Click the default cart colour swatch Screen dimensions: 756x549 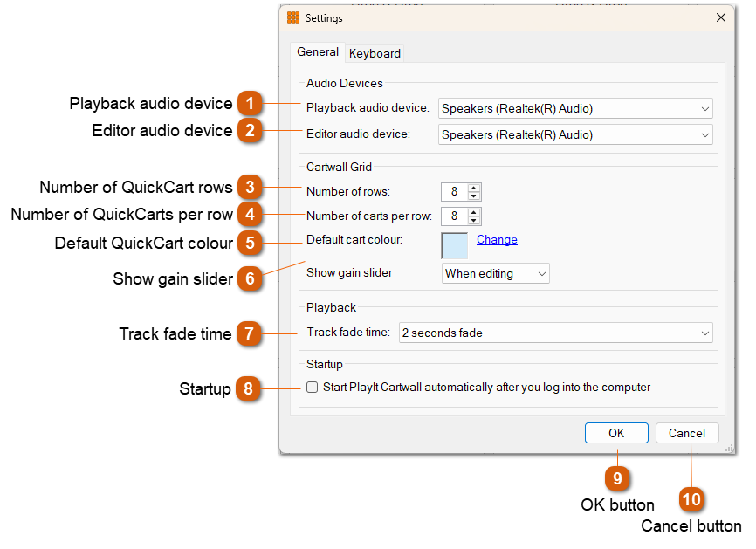pos(452,245)
